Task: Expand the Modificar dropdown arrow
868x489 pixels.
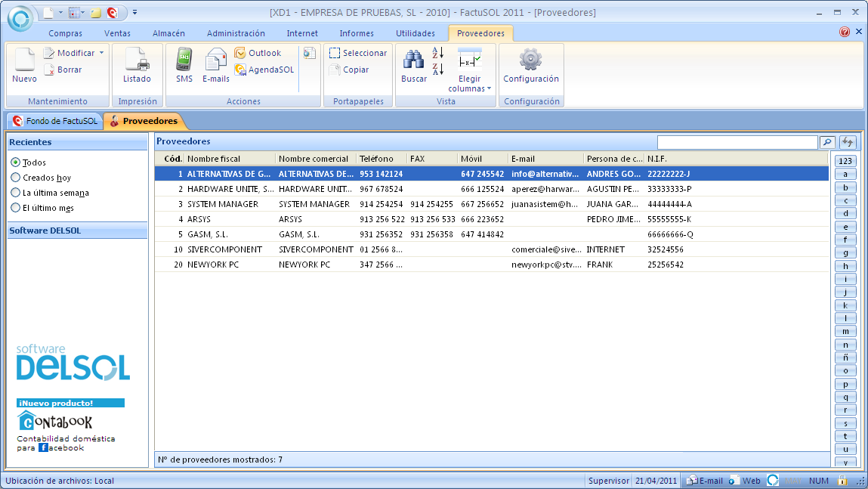Action: click(101, 53)
